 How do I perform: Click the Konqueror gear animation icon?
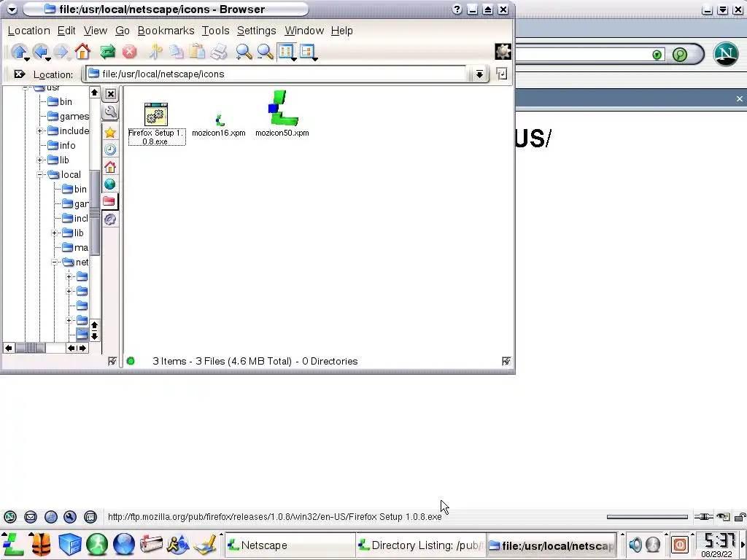tap(503, 52)
